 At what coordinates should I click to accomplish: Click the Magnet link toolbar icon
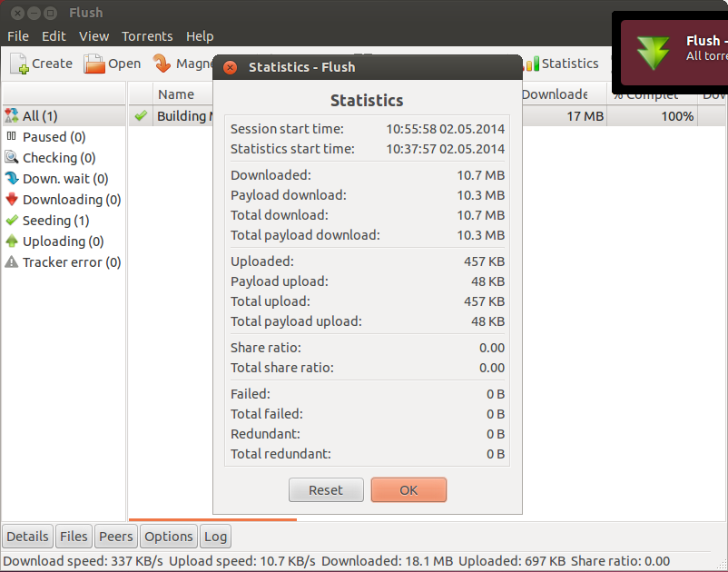pos(162,64)
